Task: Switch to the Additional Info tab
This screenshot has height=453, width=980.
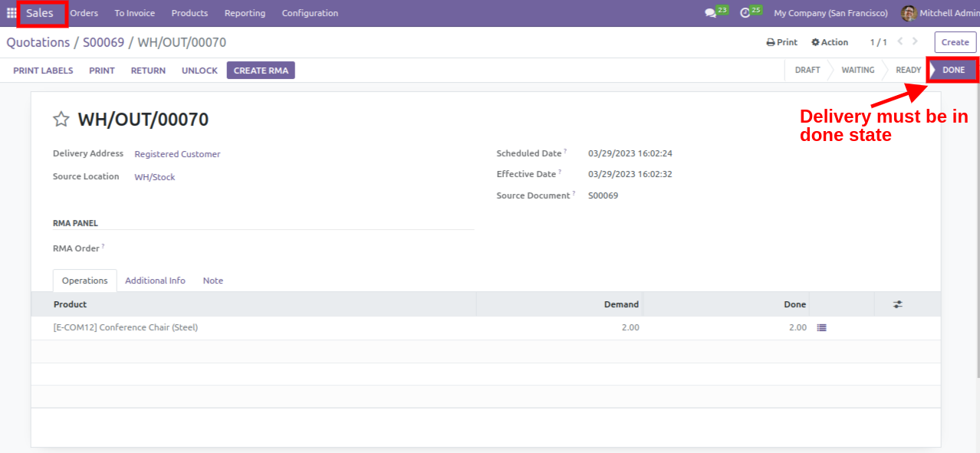Action: [x=155, y=281]
